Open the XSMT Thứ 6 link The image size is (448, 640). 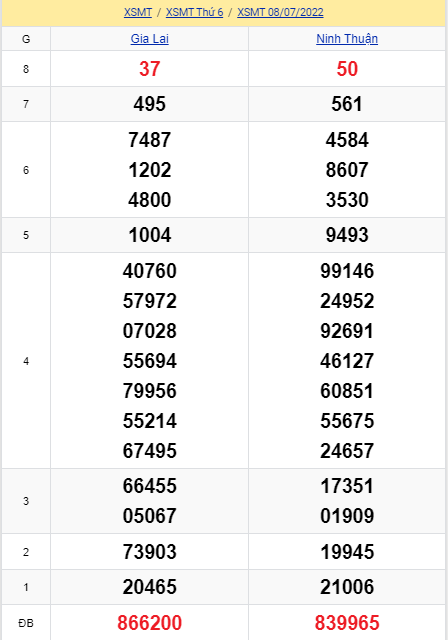pos(194,12)
